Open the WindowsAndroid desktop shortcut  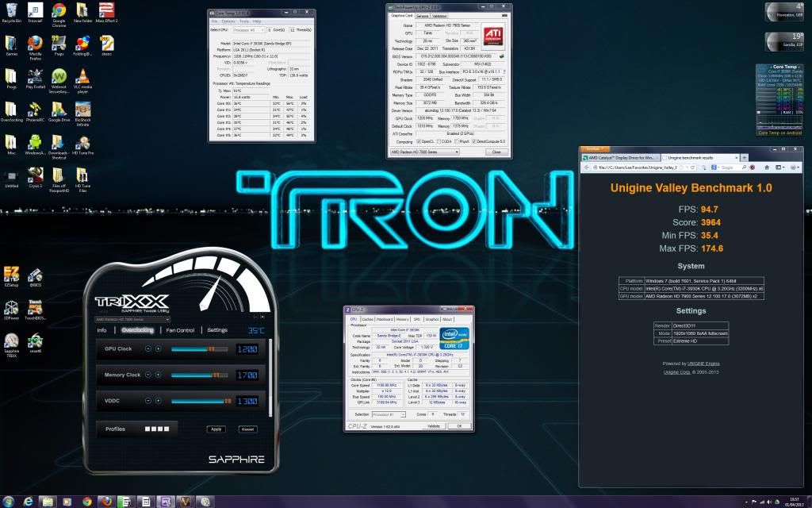pyautogui.click(x=35, y=145)
